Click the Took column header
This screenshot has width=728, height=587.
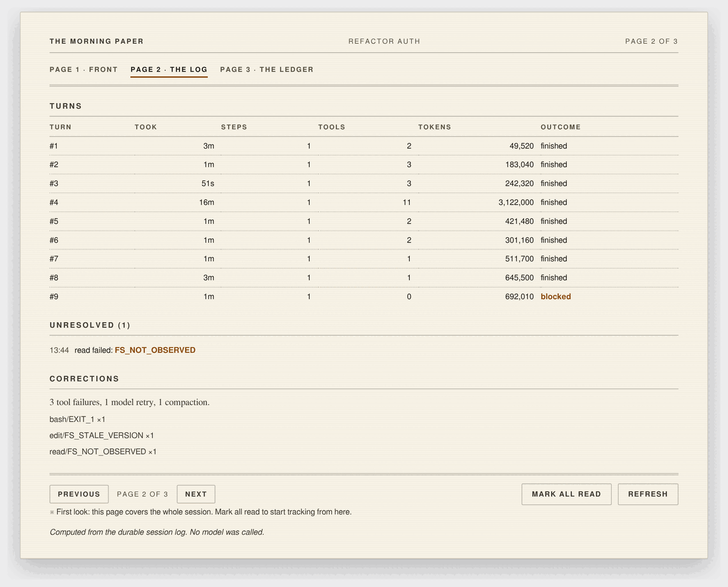(146, 127)
